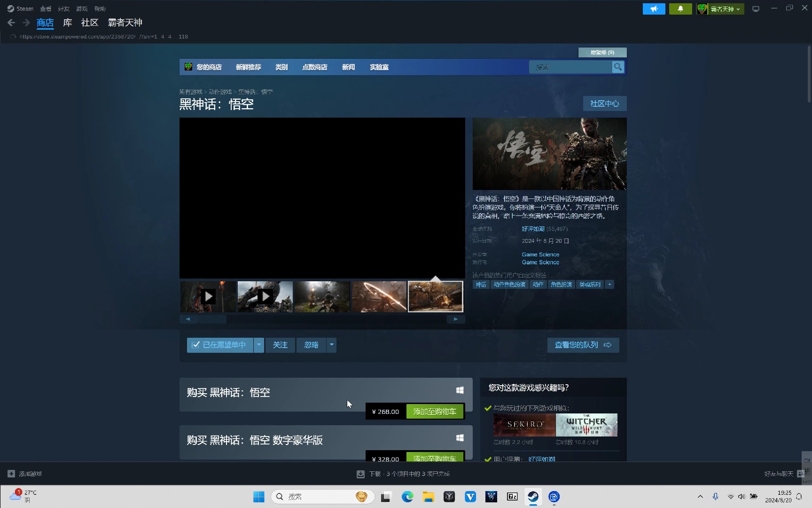Open Microsoft Edge from taskbar
This screenshot has height=508, width=812.
[407, 497]
